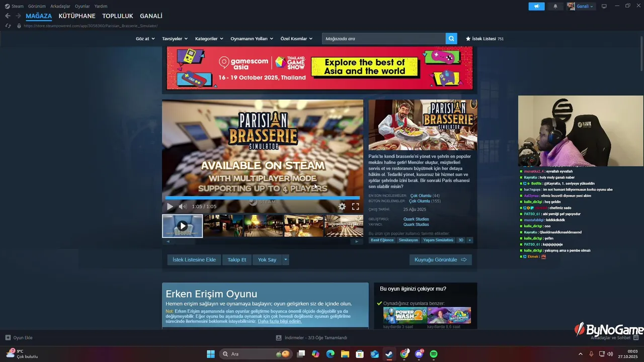644x362 pixels.
Task: Enter trailer fullscreen mode
Action: [355, 207]
